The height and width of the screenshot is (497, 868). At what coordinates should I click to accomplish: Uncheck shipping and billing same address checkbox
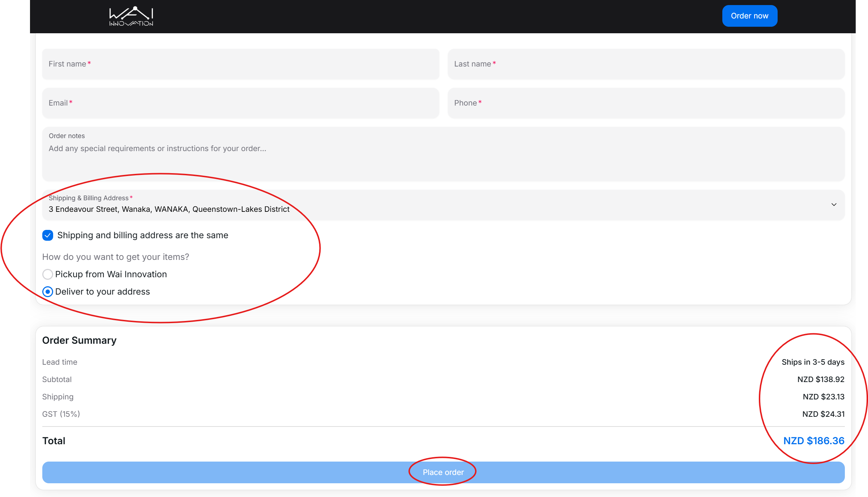pos(48,235)
